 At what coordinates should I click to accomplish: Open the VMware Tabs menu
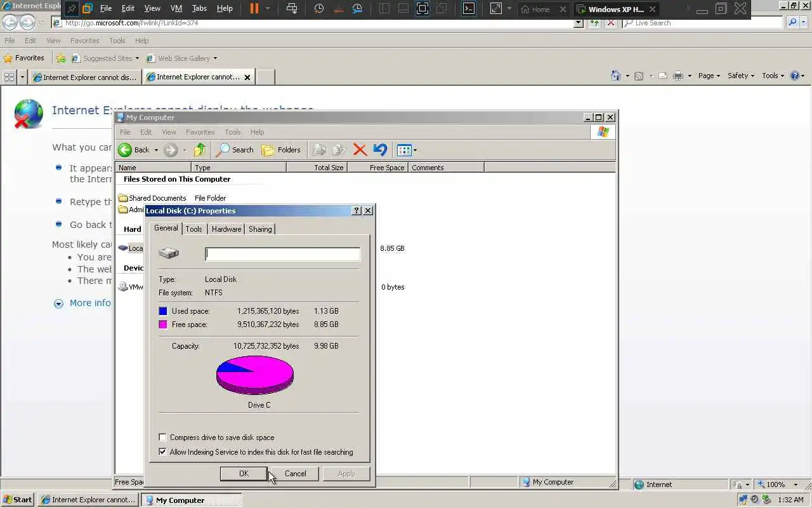point(199,9)
